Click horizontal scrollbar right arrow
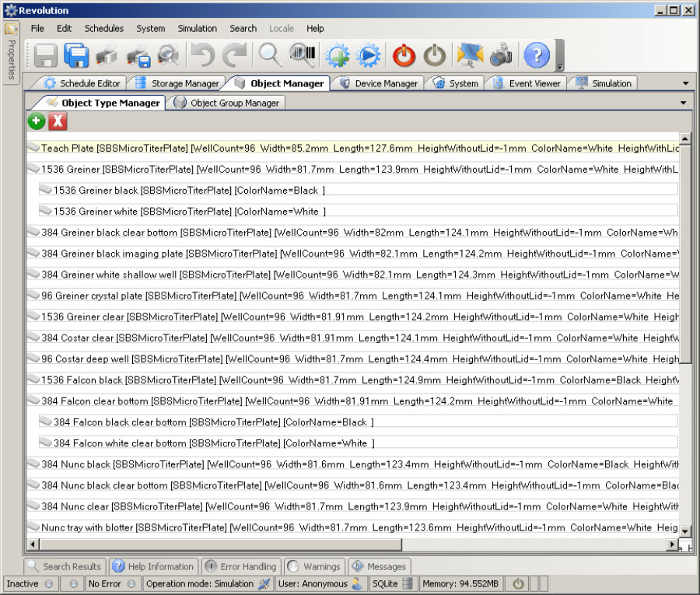 click(x=672, y=544)
